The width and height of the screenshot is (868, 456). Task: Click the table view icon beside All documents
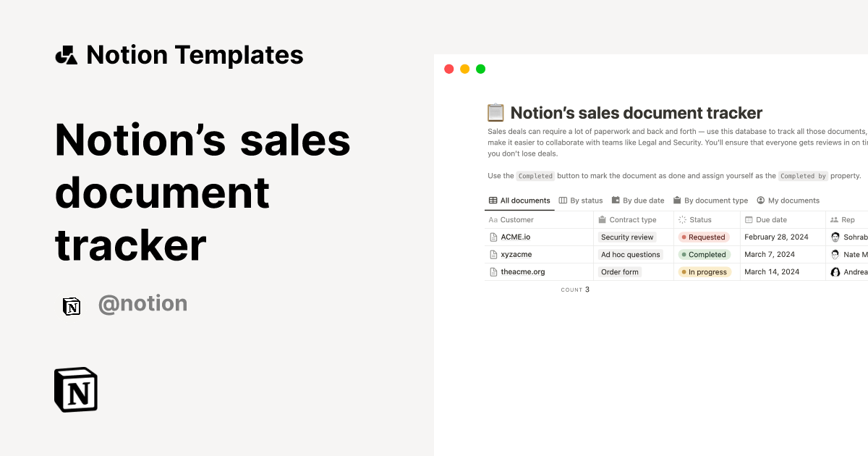click(x=492, y=200)
